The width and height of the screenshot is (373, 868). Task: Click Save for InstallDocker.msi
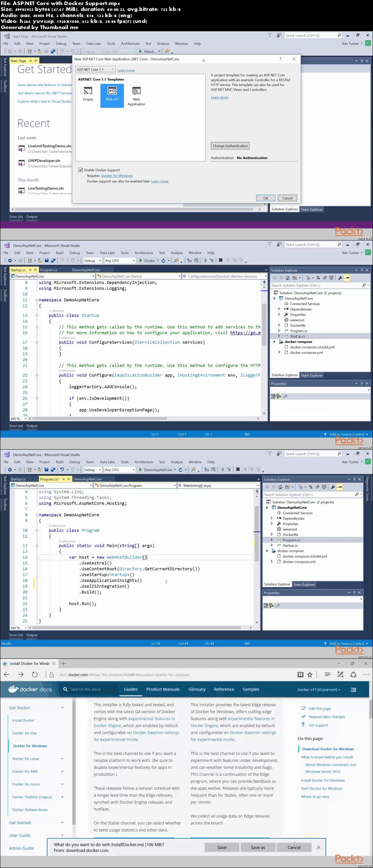222,847
